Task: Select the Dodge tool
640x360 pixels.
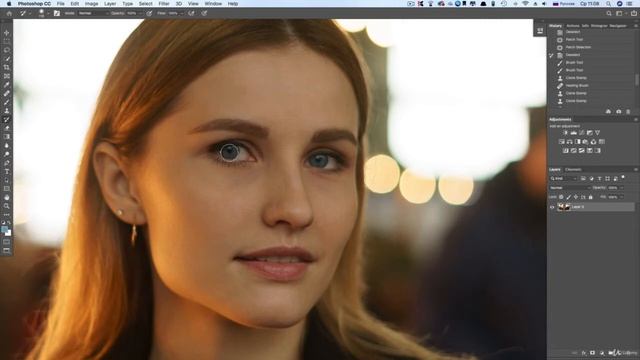Action: [7, 154]
